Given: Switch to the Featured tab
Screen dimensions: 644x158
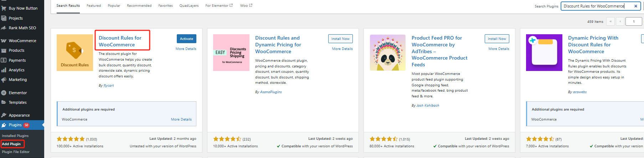Looking at the screenshot, I should [x=94, y=6].
